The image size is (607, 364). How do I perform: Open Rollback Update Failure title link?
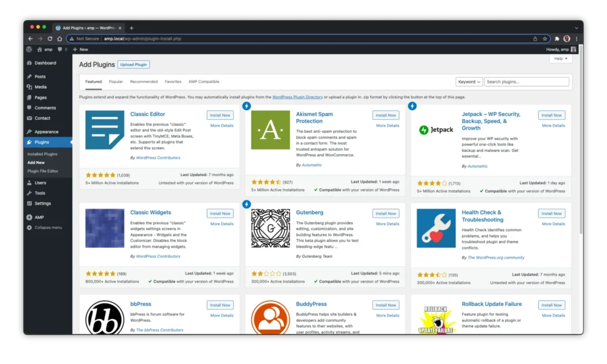[x=491, y=304]
